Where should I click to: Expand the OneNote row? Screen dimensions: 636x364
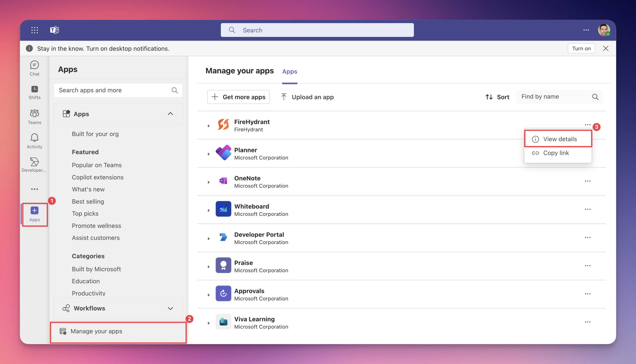(x=208, y=182)
